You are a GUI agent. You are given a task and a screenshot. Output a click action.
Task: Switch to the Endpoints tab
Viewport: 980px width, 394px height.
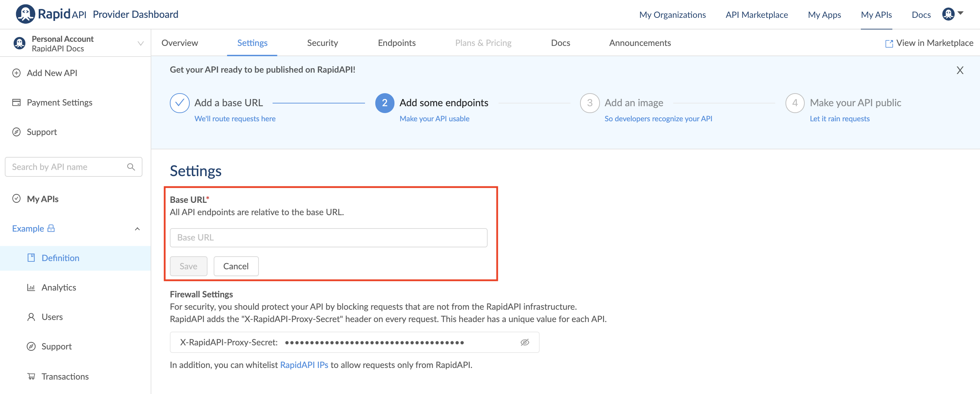click(x=397, y=43)
